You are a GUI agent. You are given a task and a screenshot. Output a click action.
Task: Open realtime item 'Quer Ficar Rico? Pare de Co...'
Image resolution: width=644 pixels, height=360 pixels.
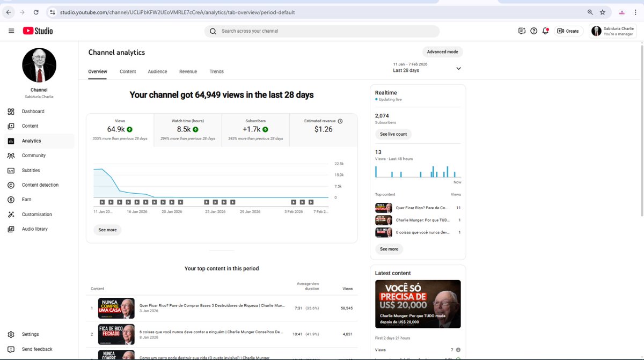tap(418, 208)
